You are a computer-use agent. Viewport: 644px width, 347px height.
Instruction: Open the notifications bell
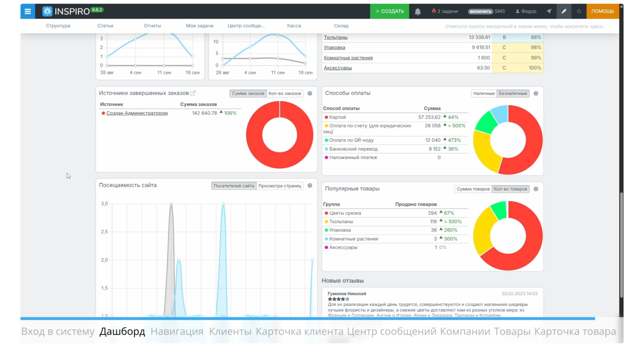point(417,12)
